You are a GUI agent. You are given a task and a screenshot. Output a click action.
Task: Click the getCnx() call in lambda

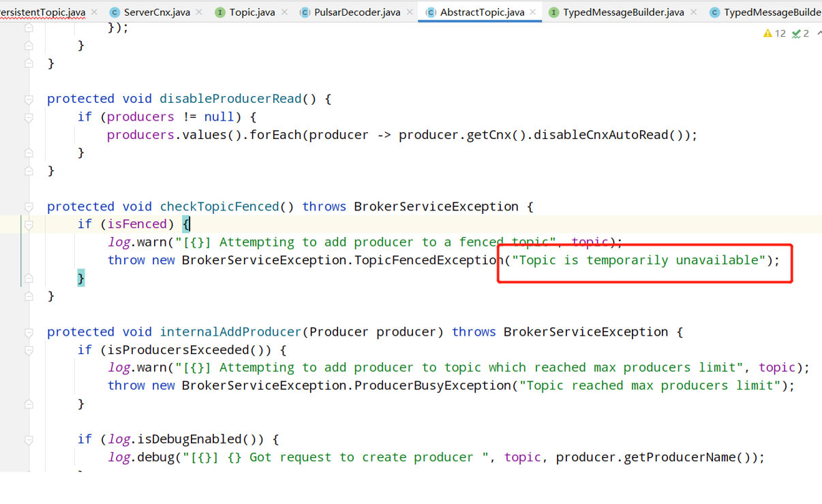[497, 135]
